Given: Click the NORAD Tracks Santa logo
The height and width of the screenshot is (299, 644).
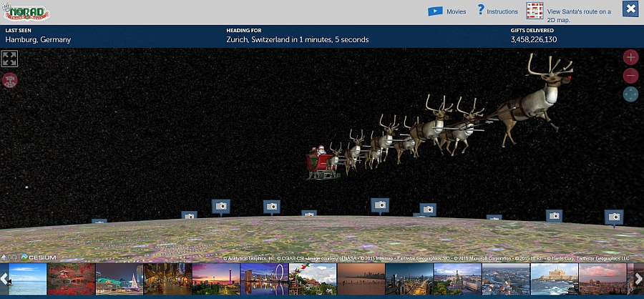Looking at the screenshot, I should point(26,12).
